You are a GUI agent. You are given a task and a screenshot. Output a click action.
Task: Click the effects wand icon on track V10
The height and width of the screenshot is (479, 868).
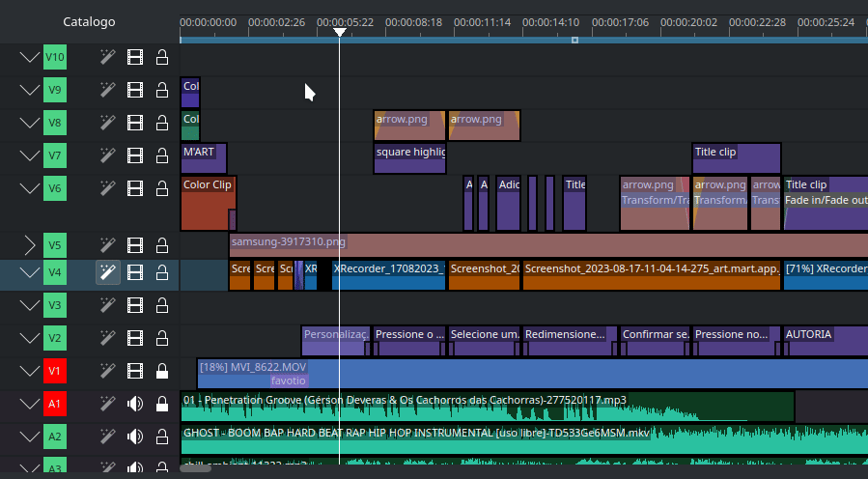108,58
